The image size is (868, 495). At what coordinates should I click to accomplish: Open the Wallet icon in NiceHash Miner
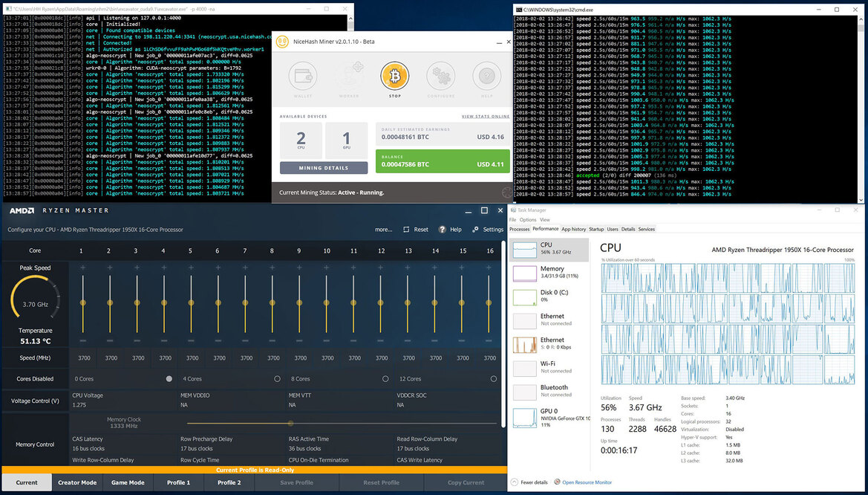303,76
